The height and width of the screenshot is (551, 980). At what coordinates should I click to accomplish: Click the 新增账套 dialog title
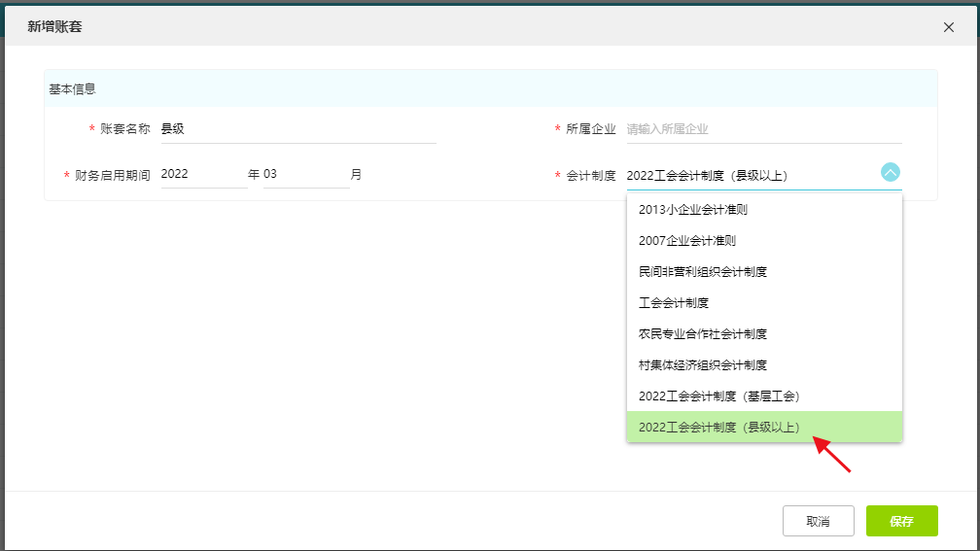[55, 26]
